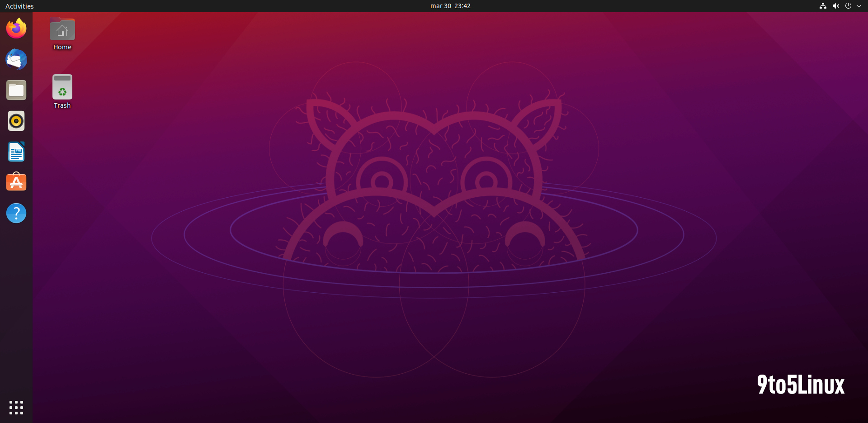Screen dimensions: 868x423
Task: Show the Applications grid
Action: click(16, 407)
